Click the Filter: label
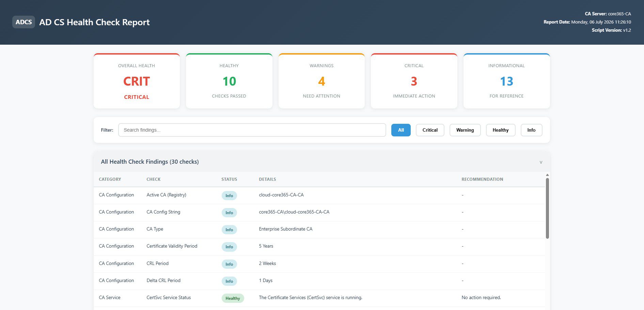Viewport: 644px width, 310px height. click(x=107, y=130)
